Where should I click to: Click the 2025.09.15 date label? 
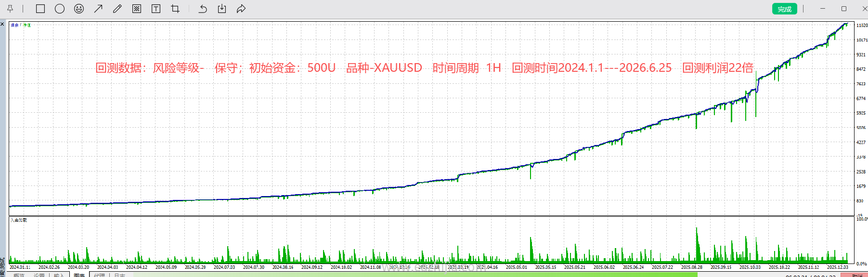pyautogui.click(x=721, y=267)
